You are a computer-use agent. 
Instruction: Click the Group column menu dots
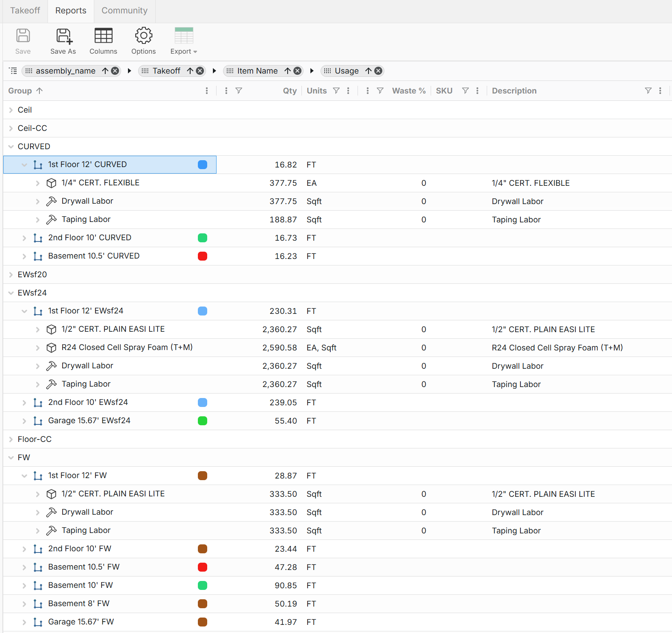pyautogui.click(x=207, y=91)
